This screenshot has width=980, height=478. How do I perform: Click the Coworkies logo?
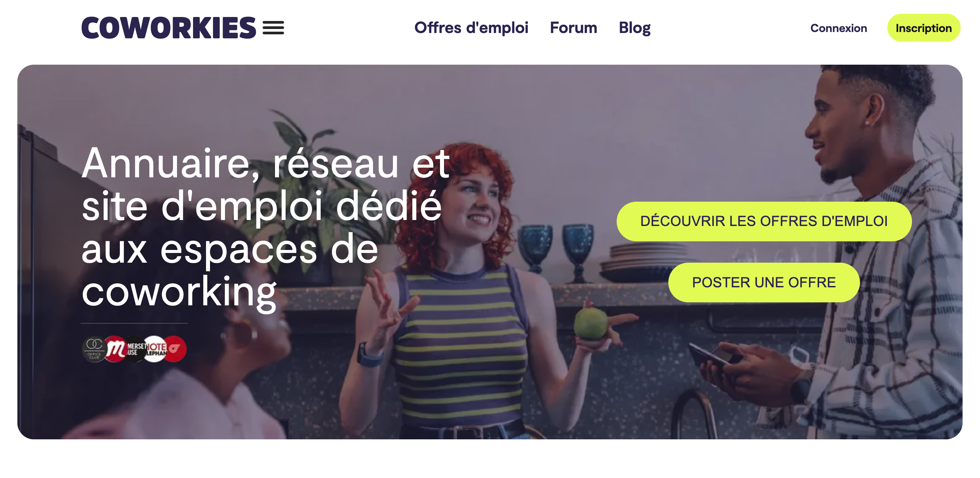point(169,28)
